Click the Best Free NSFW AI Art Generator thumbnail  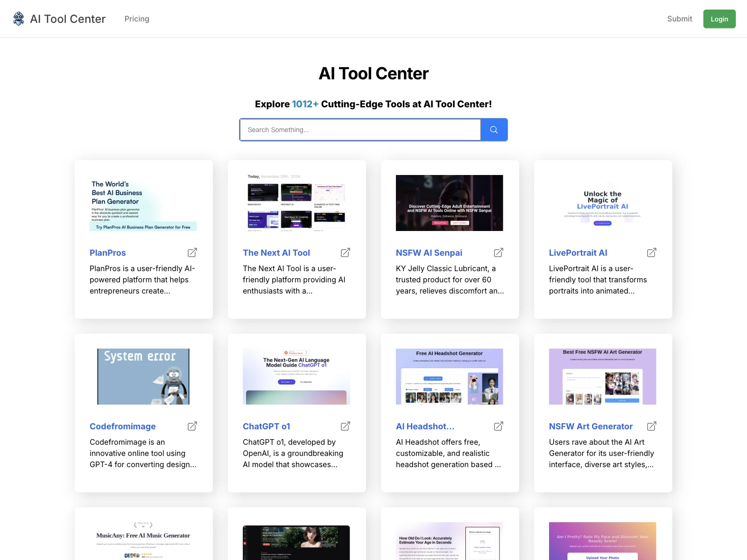pyautogui.click(x=603, y=377)
